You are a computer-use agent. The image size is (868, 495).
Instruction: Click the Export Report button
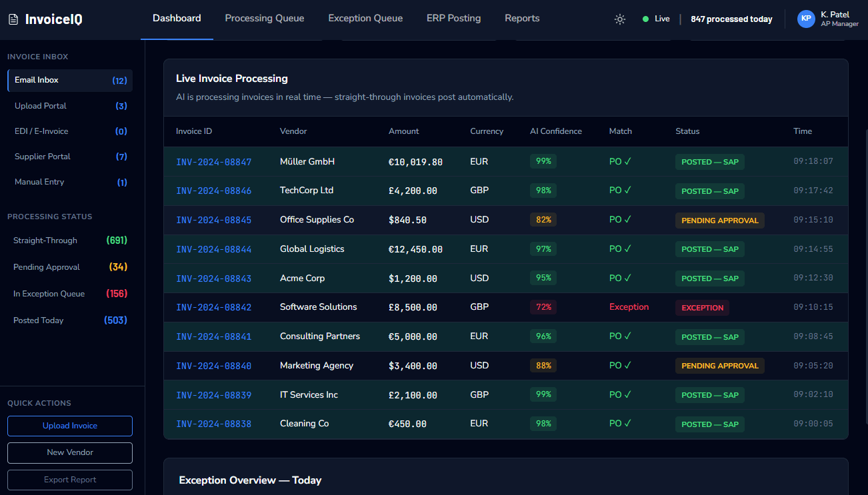(70, 480)
